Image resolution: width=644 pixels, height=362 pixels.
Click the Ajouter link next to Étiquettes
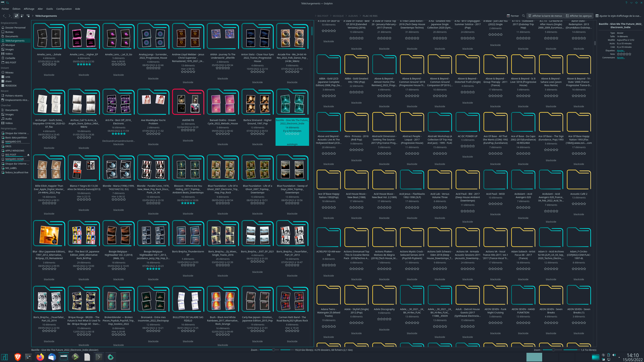(621, 51)
